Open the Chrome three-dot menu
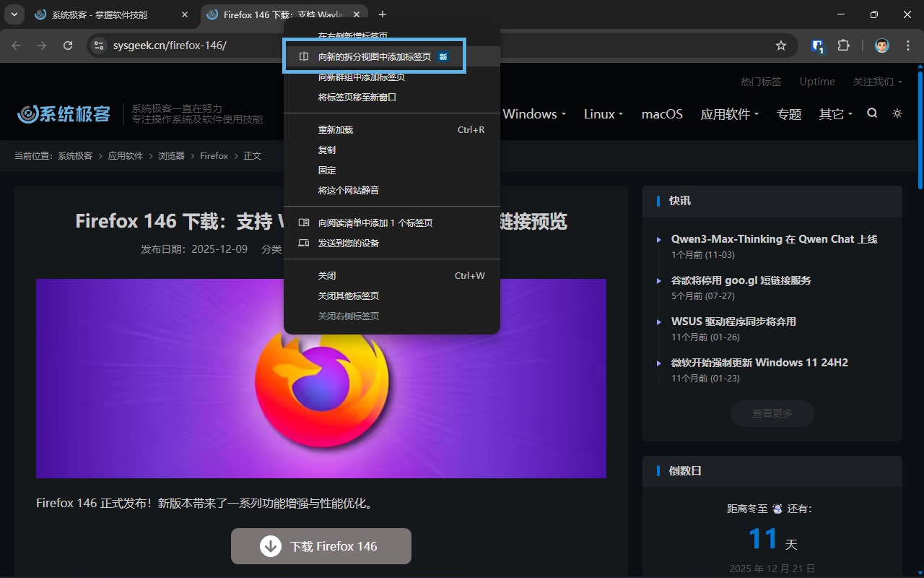924x578 pixels. click(x=907, y=45)
